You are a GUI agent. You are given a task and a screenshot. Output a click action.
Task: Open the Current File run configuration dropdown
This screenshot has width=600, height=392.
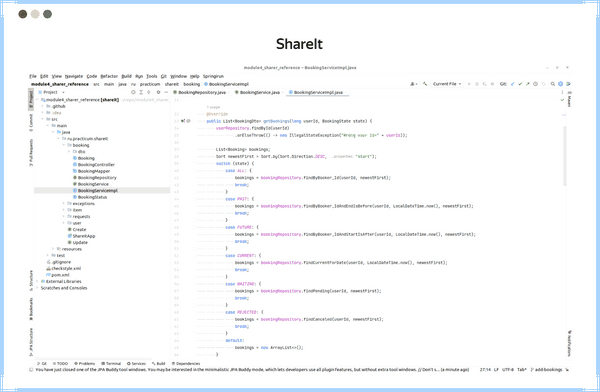pyautogui.click(x=447, y=84)
